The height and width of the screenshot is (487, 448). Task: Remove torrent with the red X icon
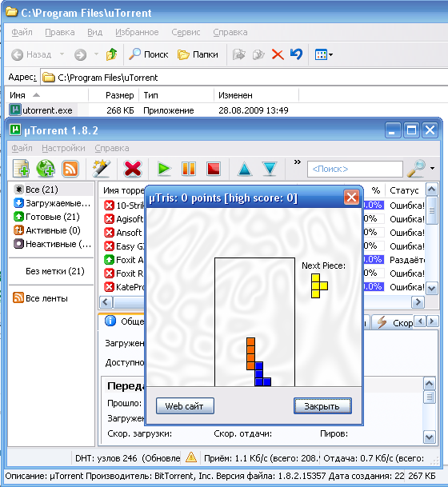point(133,169)
